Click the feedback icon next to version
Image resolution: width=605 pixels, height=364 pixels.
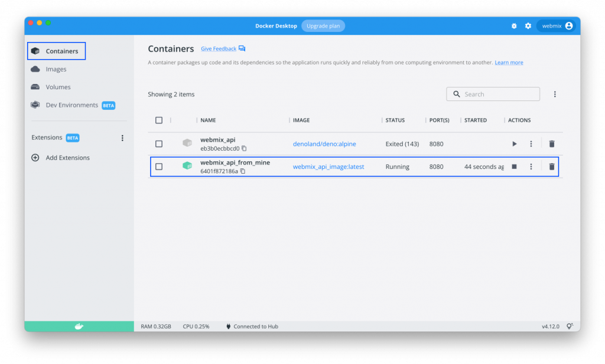pos(570,327)
